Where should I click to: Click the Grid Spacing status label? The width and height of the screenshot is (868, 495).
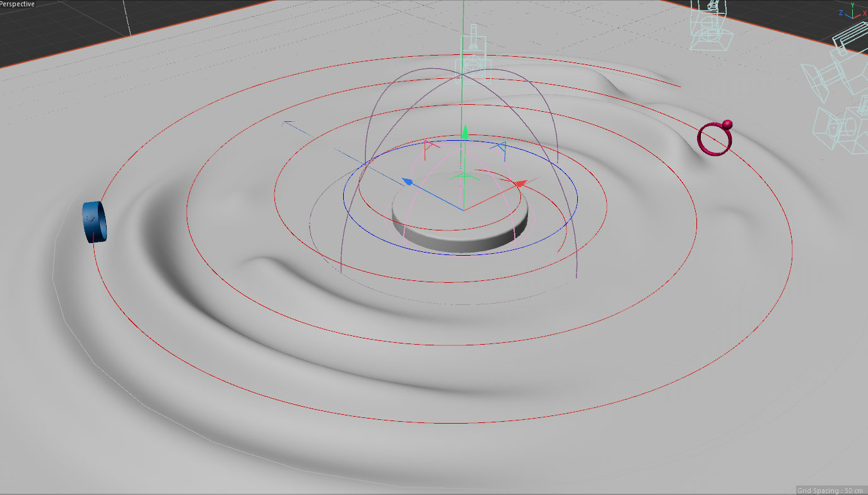(831, 490)
